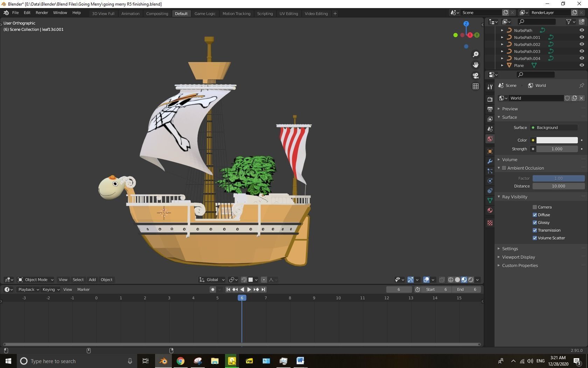Open the Object properties tab
Screen dimensions: 588x368
pos(490,151)
